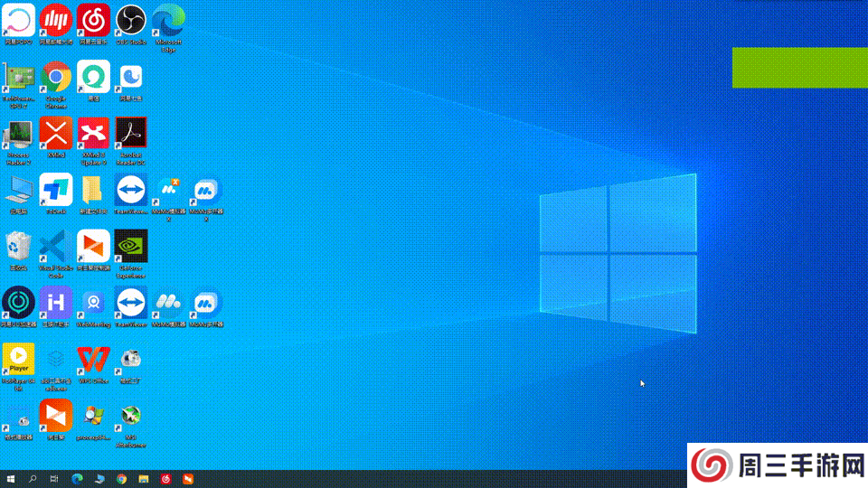This screenshot has width=868, height=488.
Task: Open the Windows Start menu
Action: [11, 479]
